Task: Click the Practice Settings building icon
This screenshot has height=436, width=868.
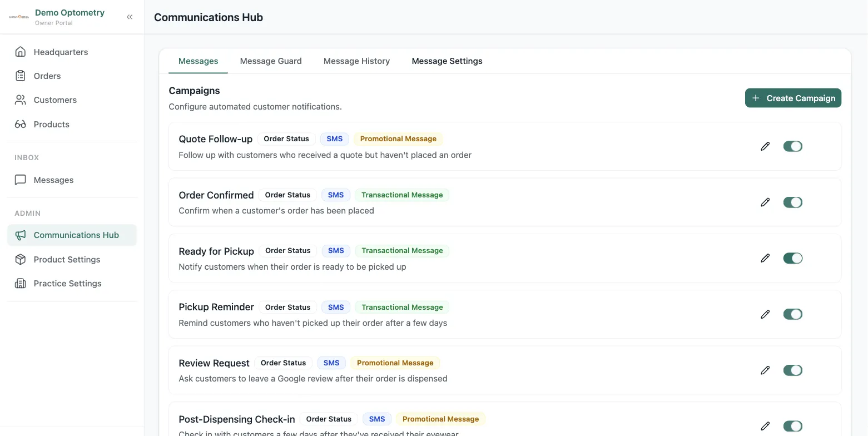Action: click(x=21, y=284)
